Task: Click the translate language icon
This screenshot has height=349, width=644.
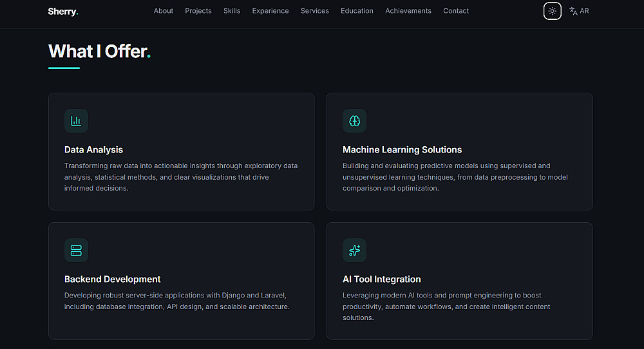Action: (573, 11)
